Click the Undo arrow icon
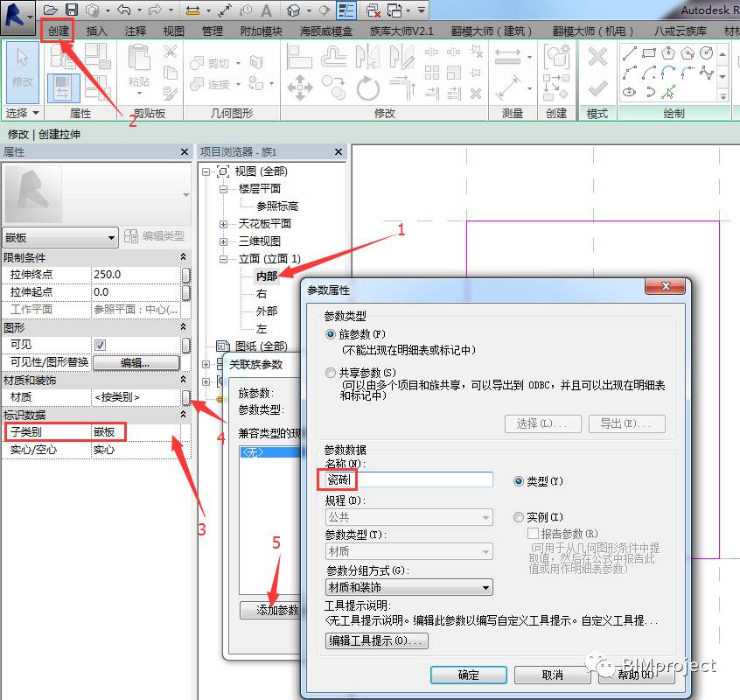The height and width of the screenshot is (700, 740). (x=124, y=10)
